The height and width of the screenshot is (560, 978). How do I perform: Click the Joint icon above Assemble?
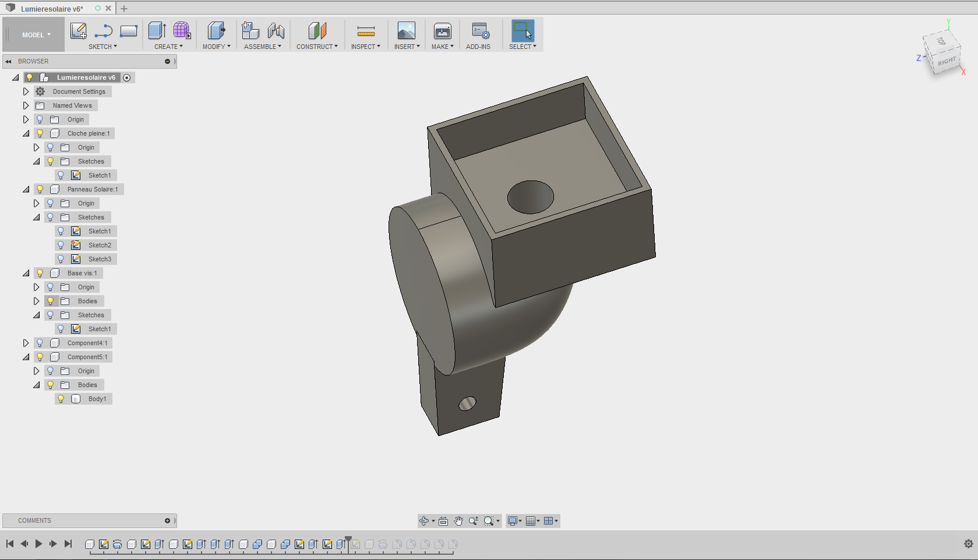pyautogui.click(x=276, y=31)
